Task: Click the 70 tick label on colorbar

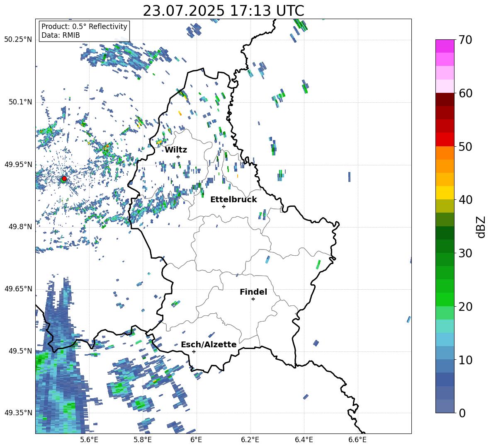Action: coord(465,40)
